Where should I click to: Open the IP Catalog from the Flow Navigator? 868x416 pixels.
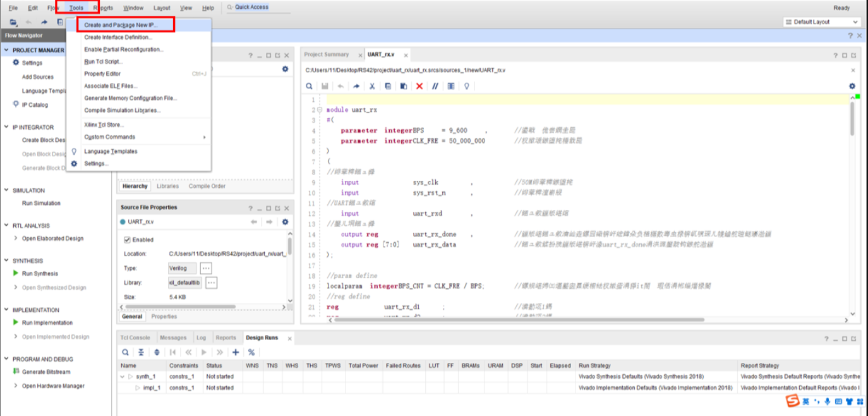tap(35, 104)
